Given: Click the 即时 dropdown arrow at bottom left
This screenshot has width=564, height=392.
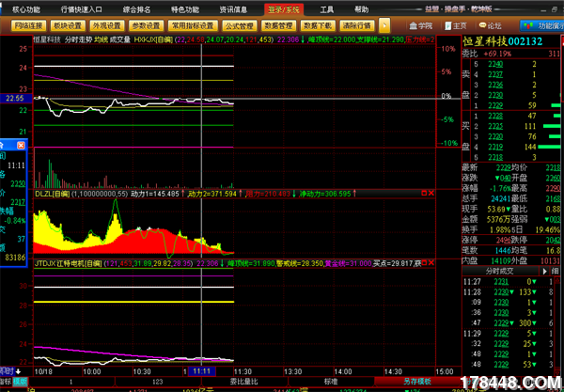Looking at the screenshot, I should pos(18,371).
